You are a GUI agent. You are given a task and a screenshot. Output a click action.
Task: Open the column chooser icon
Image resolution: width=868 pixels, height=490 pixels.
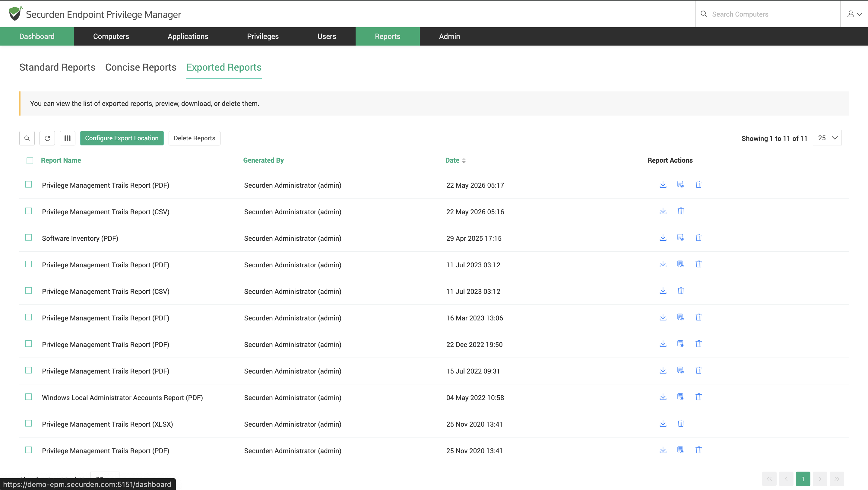coord(67,138)
